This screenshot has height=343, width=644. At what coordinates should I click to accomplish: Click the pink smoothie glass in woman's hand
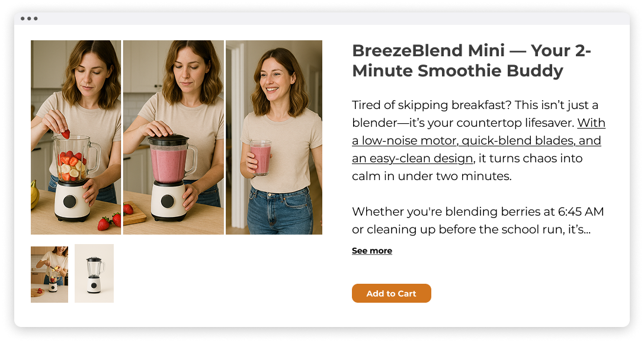point(261,158)
